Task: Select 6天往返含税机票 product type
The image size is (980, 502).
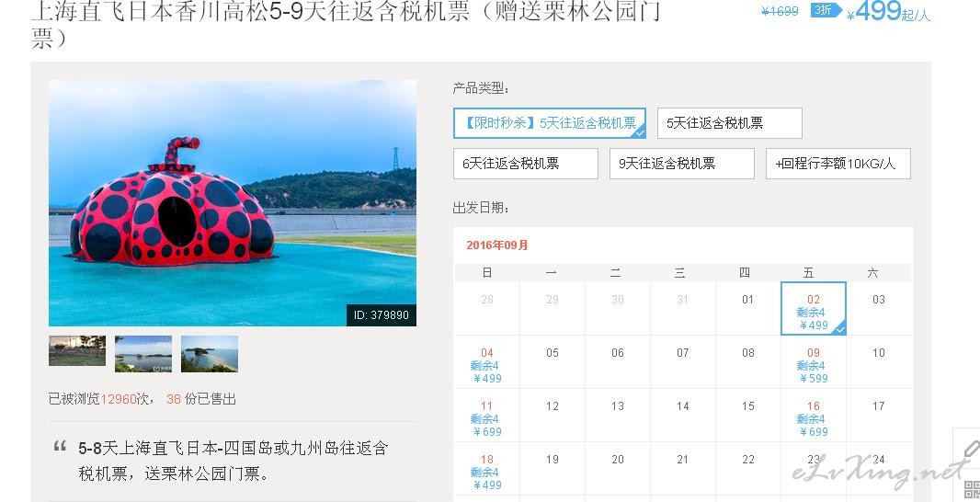Action: pos(526,164)
